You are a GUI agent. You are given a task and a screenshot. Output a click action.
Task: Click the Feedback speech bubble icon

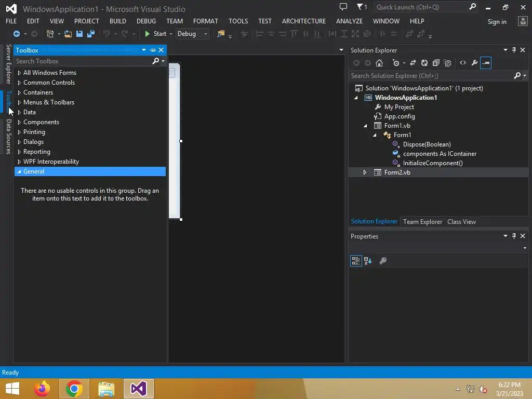point(343,7)
